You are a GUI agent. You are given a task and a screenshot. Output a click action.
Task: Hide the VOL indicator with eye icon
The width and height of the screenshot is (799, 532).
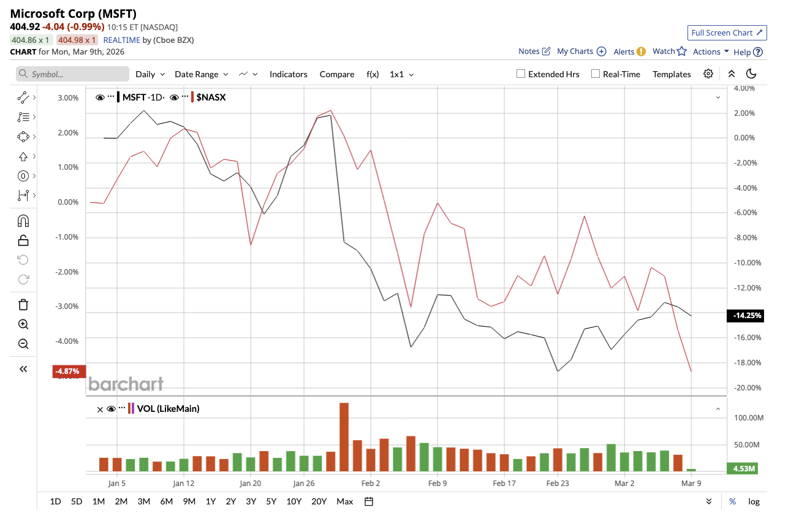[111, 409]
